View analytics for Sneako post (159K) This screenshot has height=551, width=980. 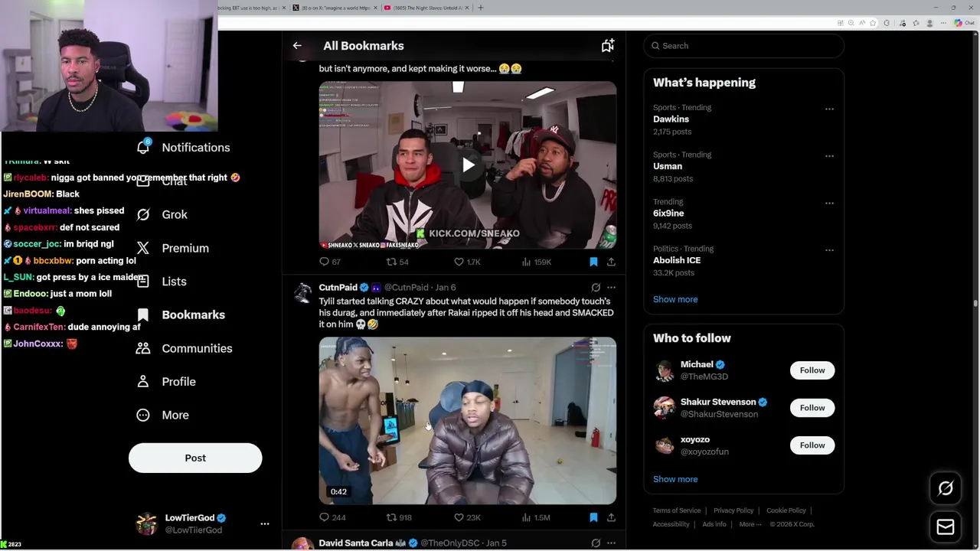(536, 262)
